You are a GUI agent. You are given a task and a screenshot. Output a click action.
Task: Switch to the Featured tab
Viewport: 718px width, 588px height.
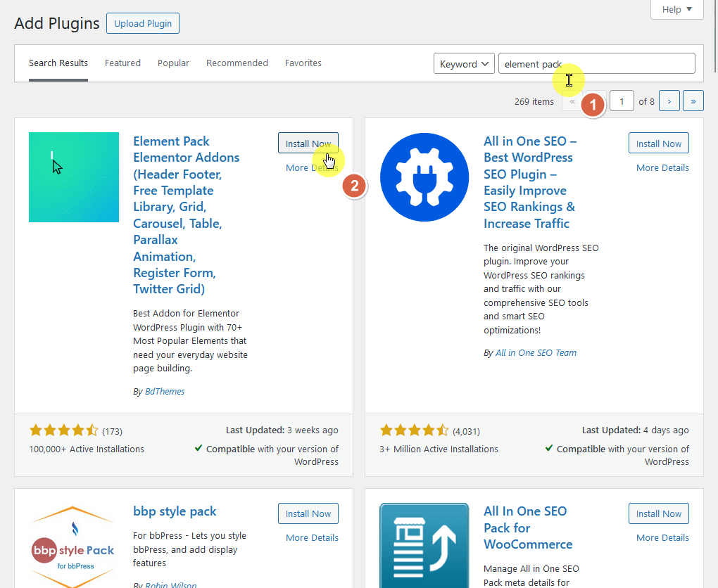[x=122, y=63]
